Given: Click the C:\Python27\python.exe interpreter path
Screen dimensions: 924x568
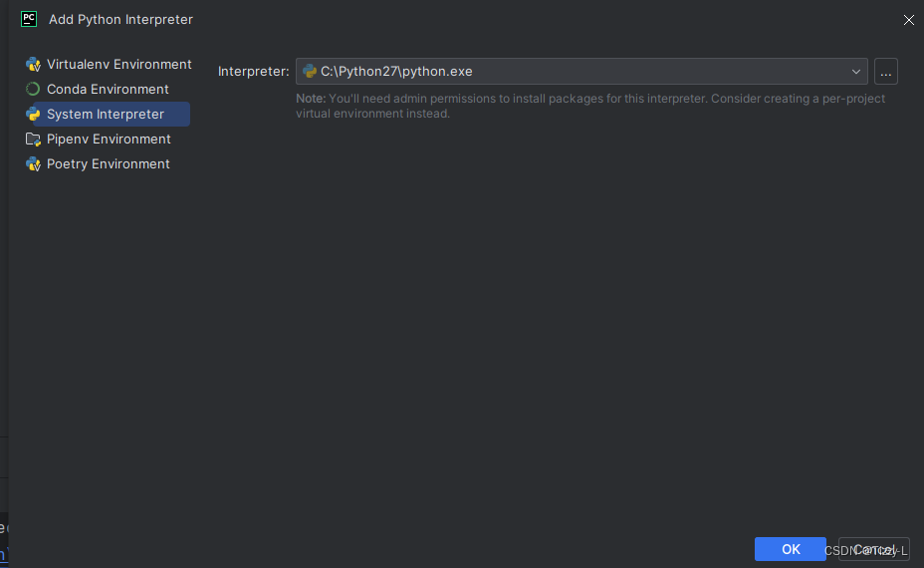Looking at the screenshot, I should tap(396, 72).
